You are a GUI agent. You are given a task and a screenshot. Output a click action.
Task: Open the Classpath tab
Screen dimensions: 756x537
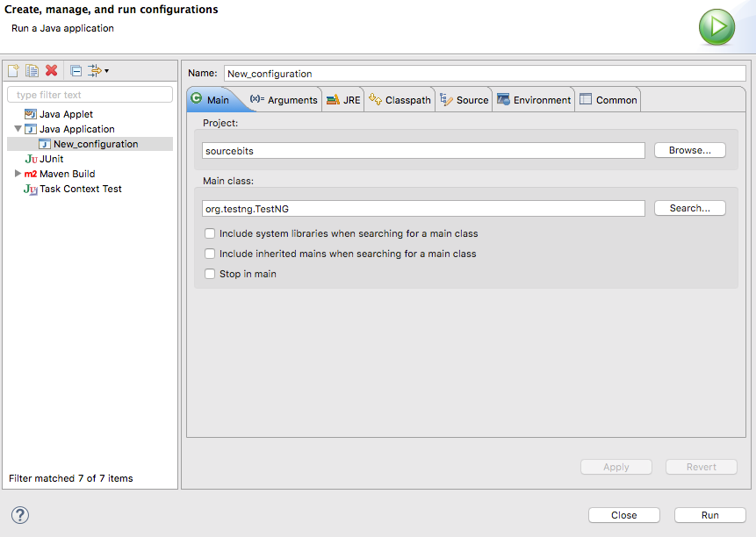tap(400, 100)
